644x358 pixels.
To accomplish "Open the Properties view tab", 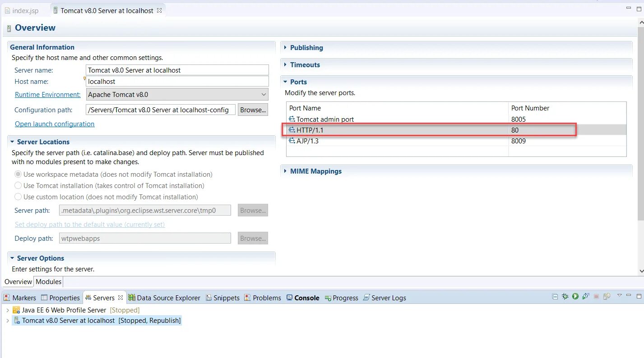I will click(x=60, y=298).
